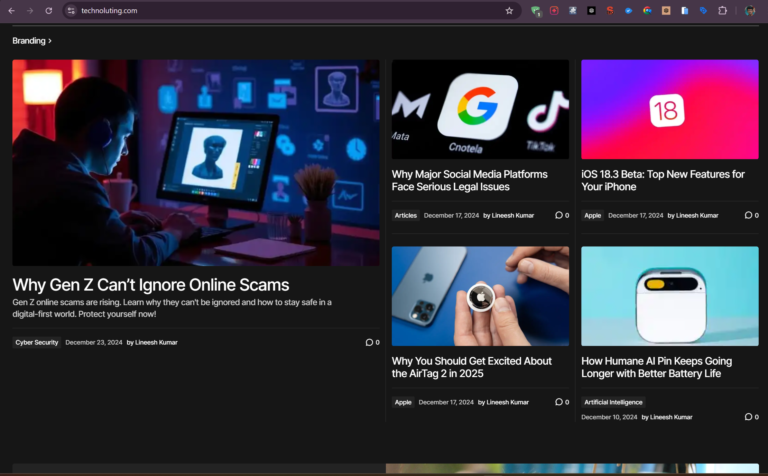
Task: Open author Lineesh Kumar on Humane AI Pin article
Action: [671, 417]
